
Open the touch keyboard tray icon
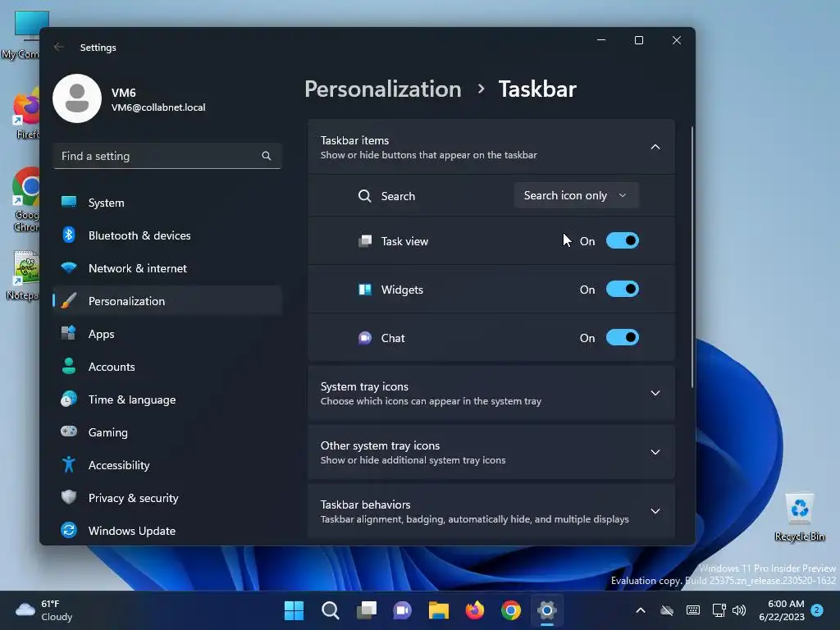pos(692,610)
